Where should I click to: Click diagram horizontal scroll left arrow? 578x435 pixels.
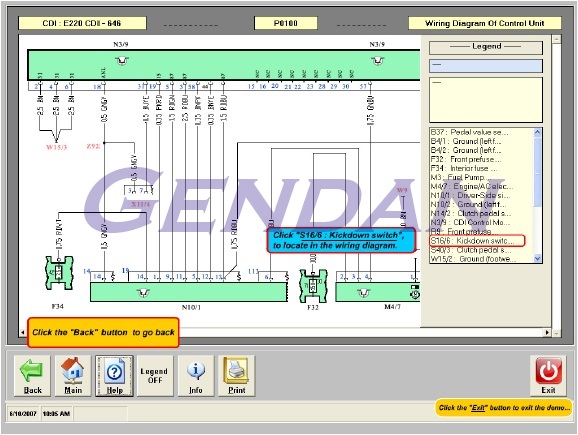click(x=23, y=333)
